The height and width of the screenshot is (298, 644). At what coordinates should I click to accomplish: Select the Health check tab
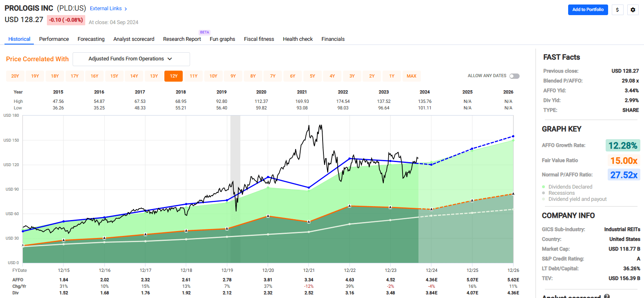pos(298,39)
